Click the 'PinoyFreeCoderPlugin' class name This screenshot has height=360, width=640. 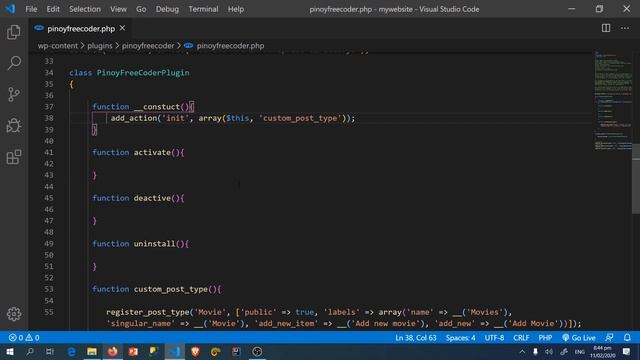point(143,73)
